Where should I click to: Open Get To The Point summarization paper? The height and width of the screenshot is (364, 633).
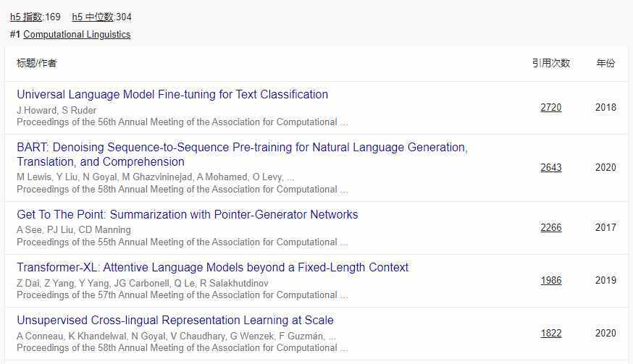pyautogui.click(x=187, y=214)
